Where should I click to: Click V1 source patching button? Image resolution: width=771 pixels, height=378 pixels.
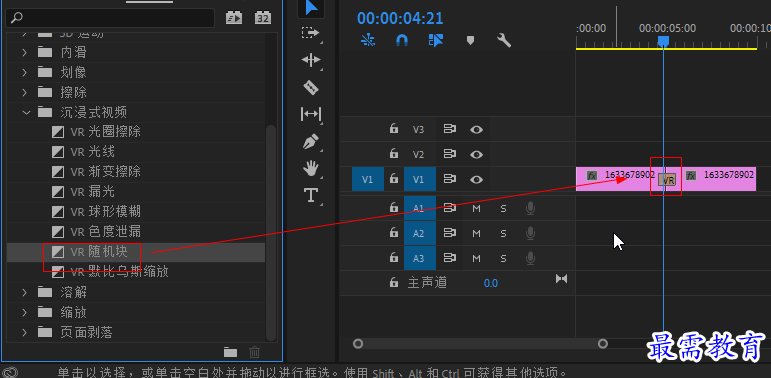(368, 179)
